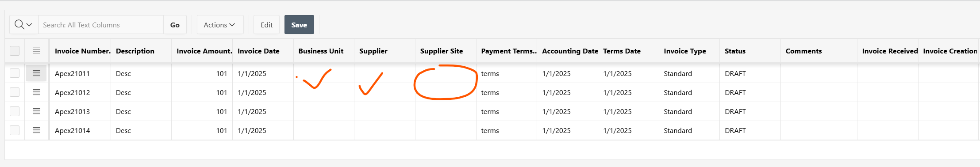Viewport: 980px width, 167px height.
Task: Open row actions menu for Apex21014
Action: [36, 130]
